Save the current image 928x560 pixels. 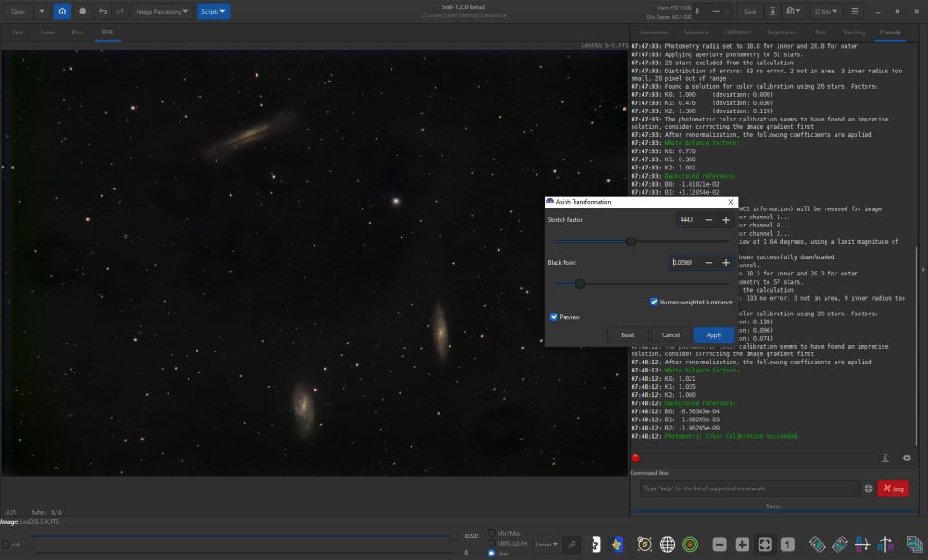tap(749, 11)
